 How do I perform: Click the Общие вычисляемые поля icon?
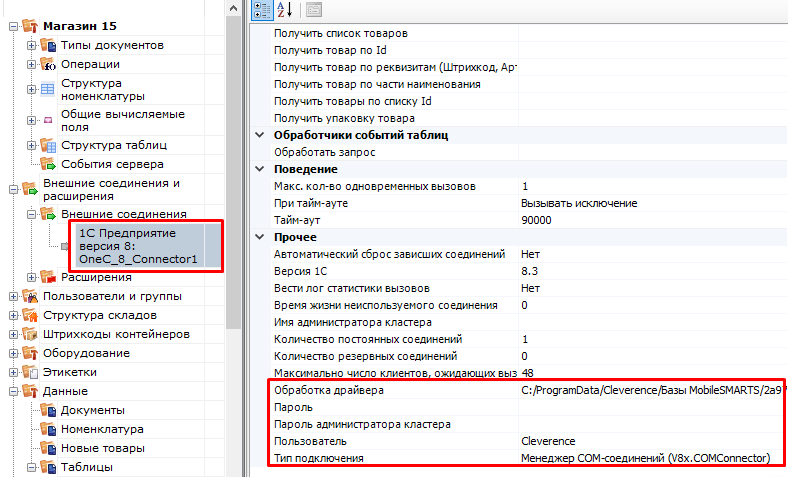(48, 120)
